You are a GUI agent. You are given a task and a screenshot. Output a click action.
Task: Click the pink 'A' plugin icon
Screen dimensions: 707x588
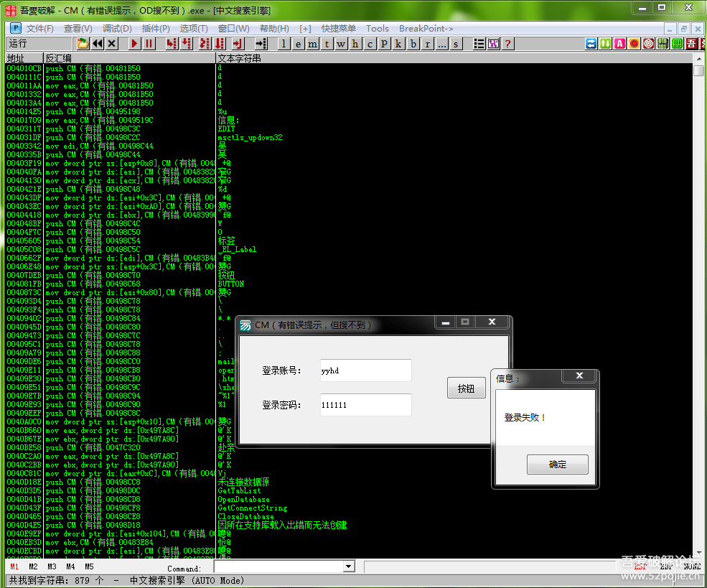(620, 44)
